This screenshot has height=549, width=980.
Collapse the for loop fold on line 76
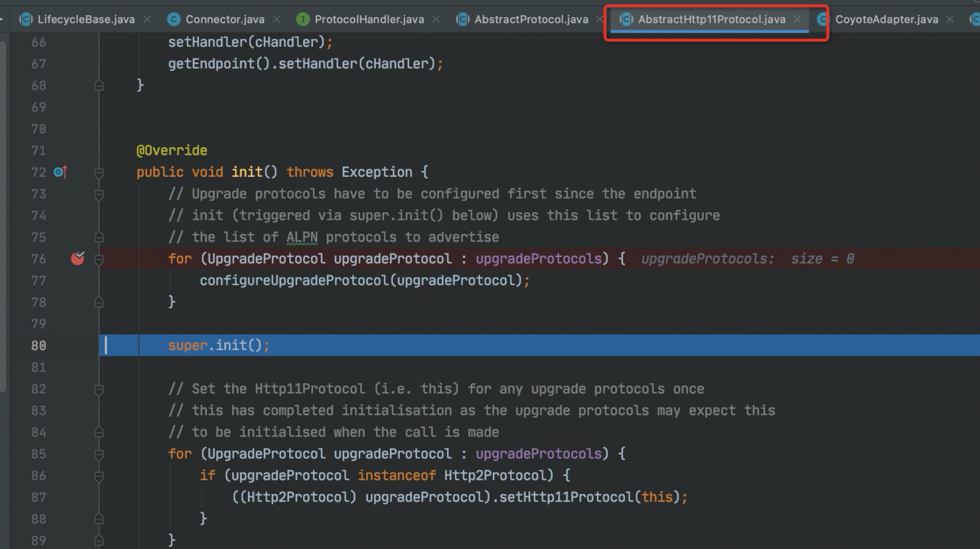point(99,259)
